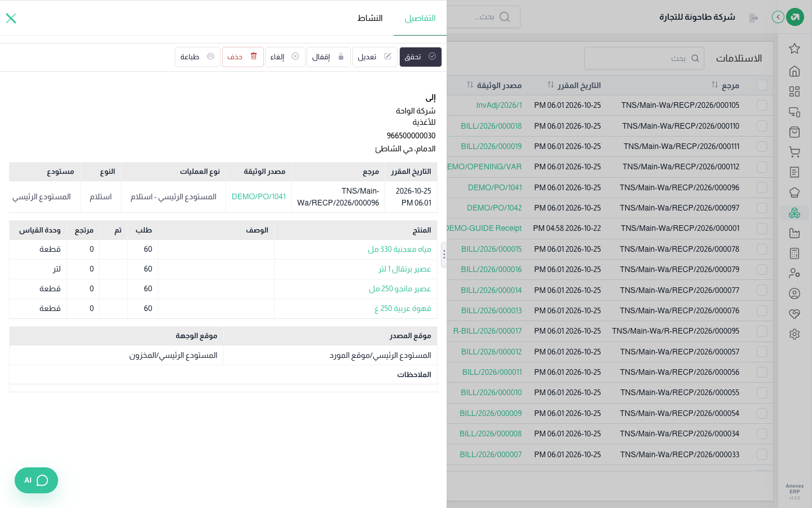Open the handshake heart icon in sidebar
Viewport: 812px width, 508px height.
click(795, 314)
